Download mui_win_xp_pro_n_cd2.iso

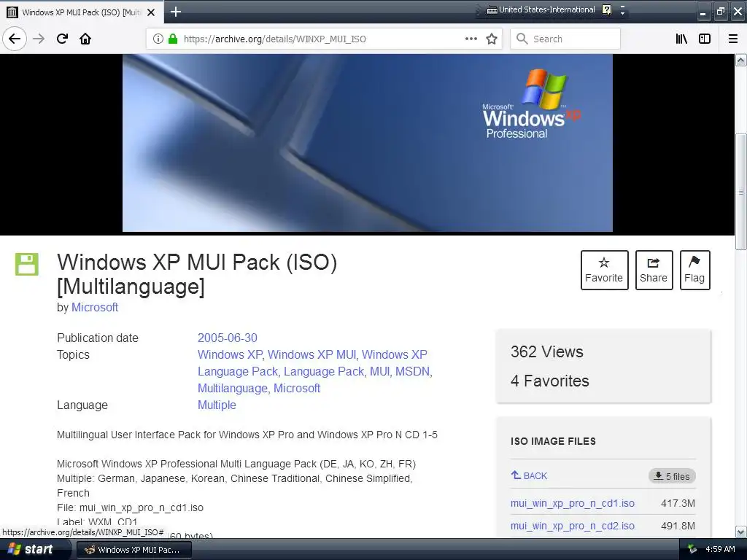click(572, 526)
